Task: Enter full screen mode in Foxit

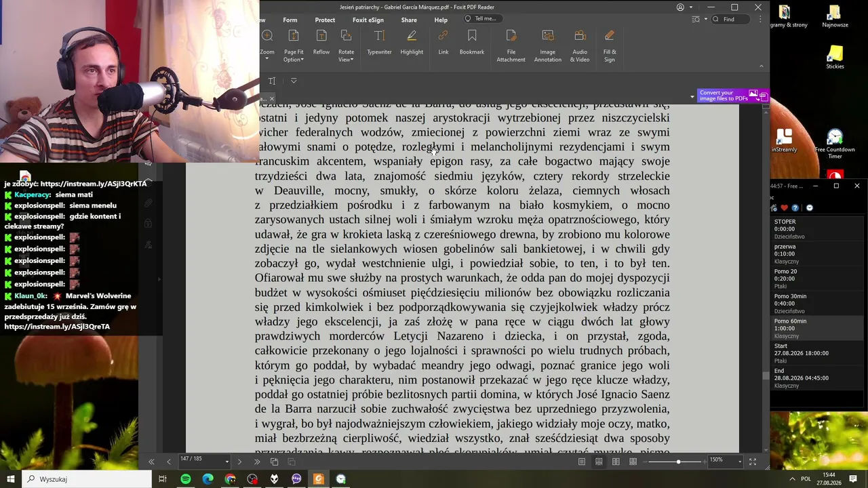Action: click(x=752, y=462)
